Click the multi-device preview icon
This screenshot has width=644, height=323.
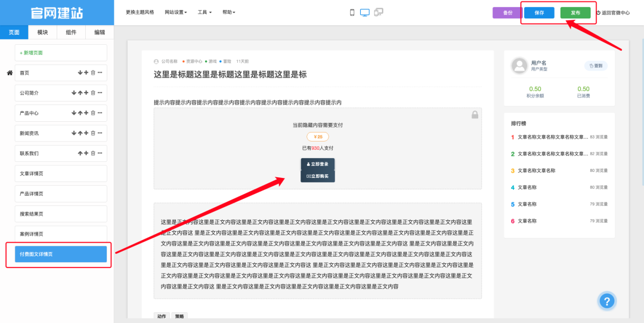tap(379, 13)
